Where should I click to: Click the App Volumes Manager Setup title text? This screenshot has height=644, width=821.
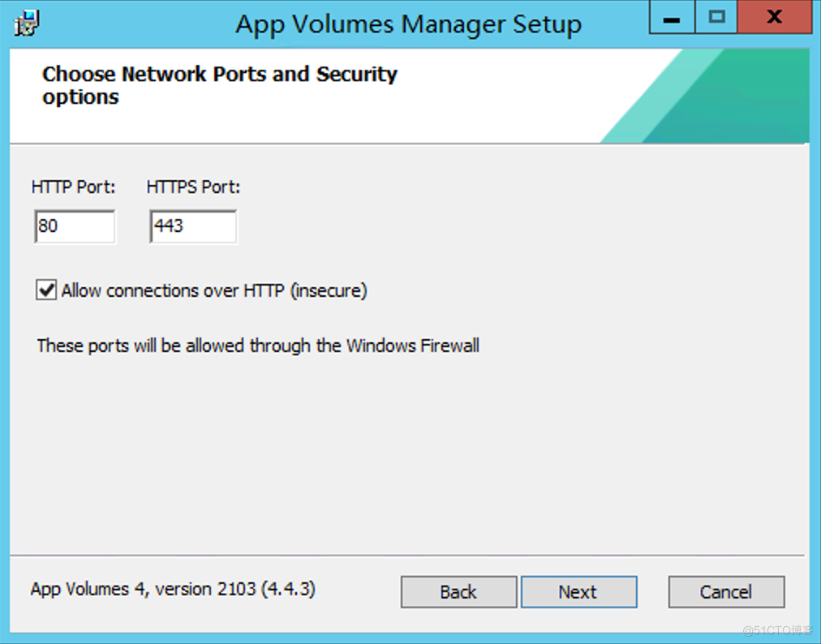click(408, 24)
